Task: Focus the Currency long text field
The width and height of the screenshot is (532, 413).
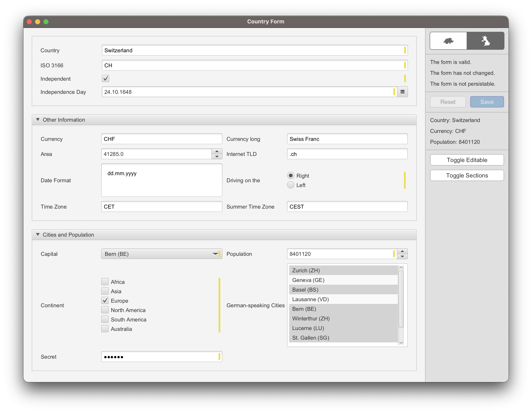Action: click(x=347, y=139)
